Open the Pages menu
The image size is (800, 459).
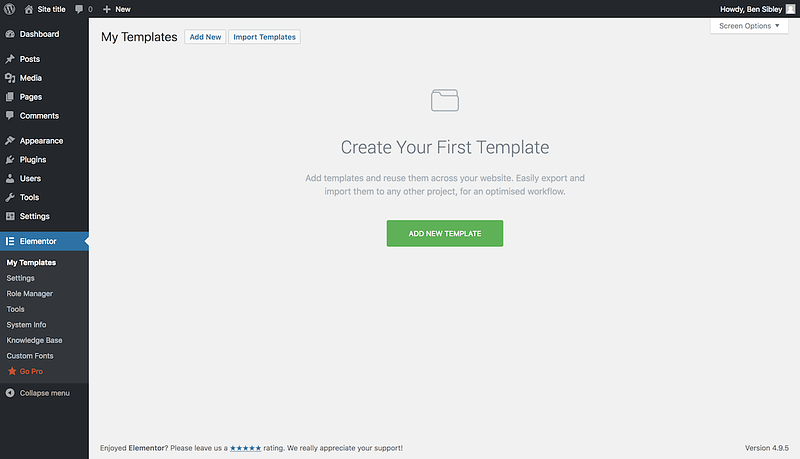pyautogui.click(x=44, y=97)
